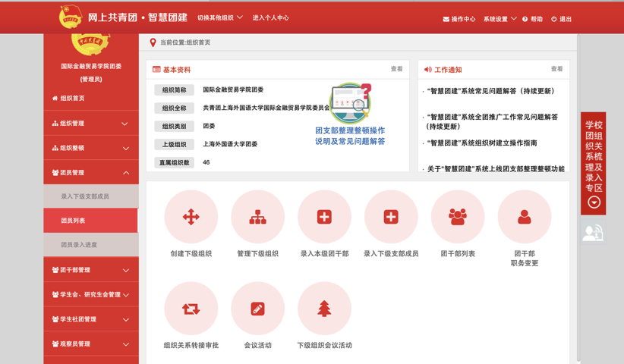This screenshot has width=624, height=364.
Task: Open 录入下级支部成员 plus icon
Action: pos(391,218)
